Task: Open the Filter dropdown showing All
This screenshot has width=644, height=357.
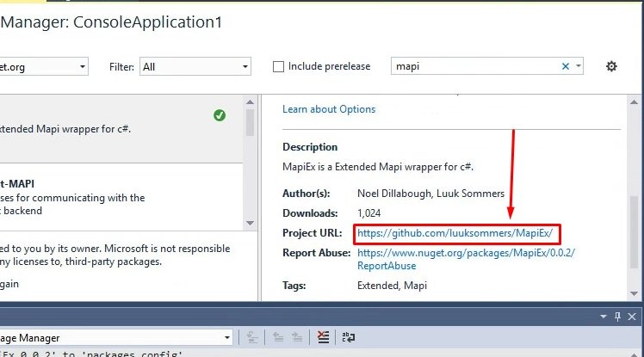Action: point(196,66)
